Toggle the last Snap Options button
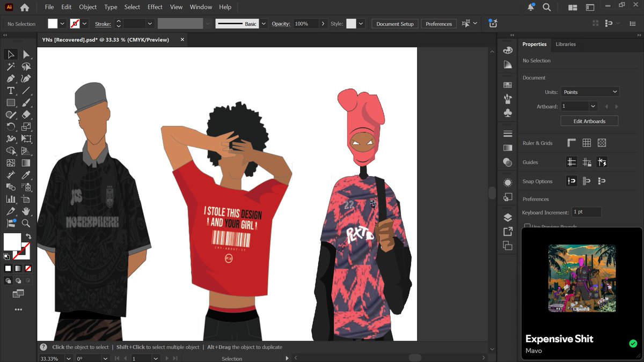 pos(602,181)
